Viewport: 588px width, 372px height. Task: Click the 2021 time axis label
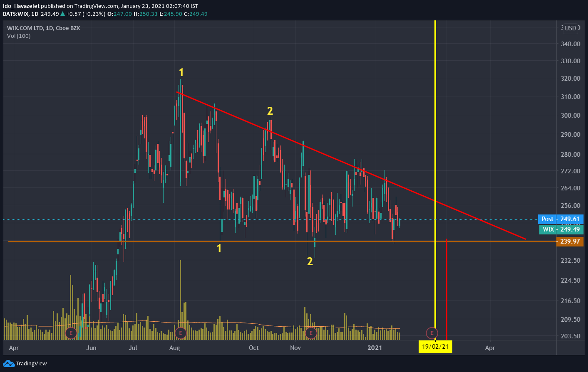375,348
